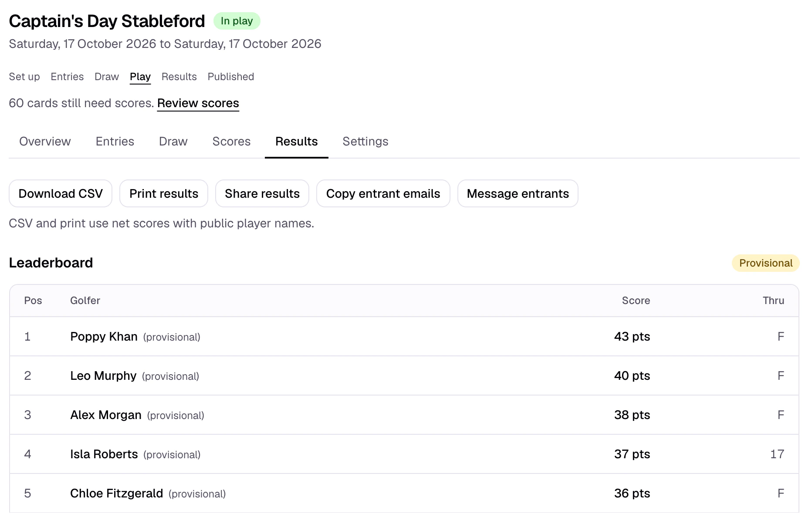Select the underlined Play stage
812x514 pixels.
tap(140, 77)
